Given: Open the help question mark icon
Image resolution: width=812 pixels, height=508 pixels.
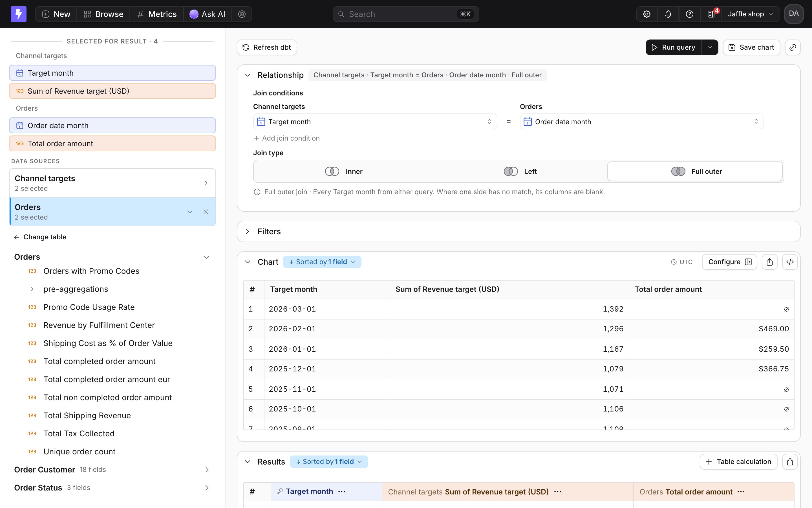Looking at the screenshot, I should (x=690, y=14).
